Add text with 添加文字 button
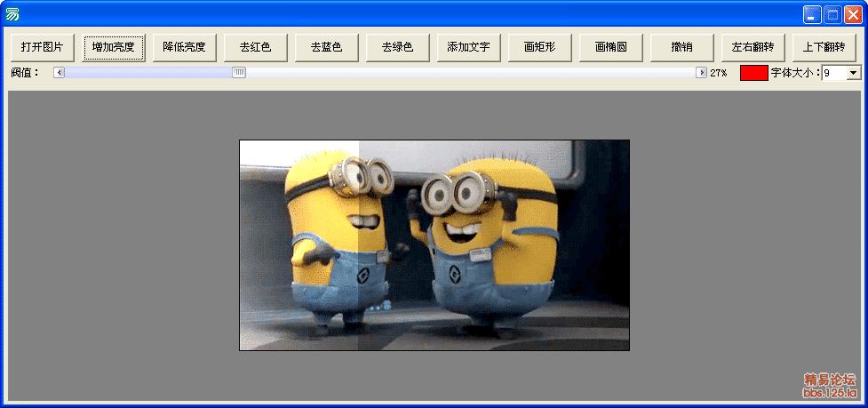This screenshot has height=408, width=868. (468, 47)
